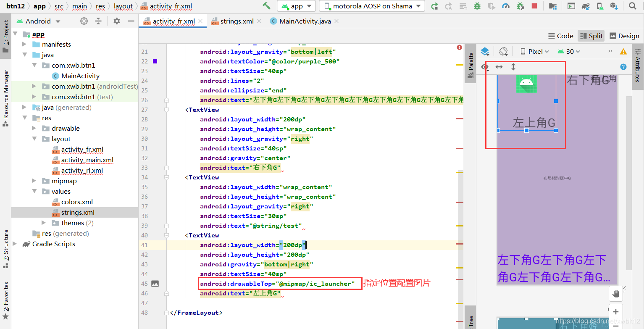Image resolution: width=644 pixels, height=329 pixels.
Task: Click the Make Project hammer icon
Action: coord(266,6)
